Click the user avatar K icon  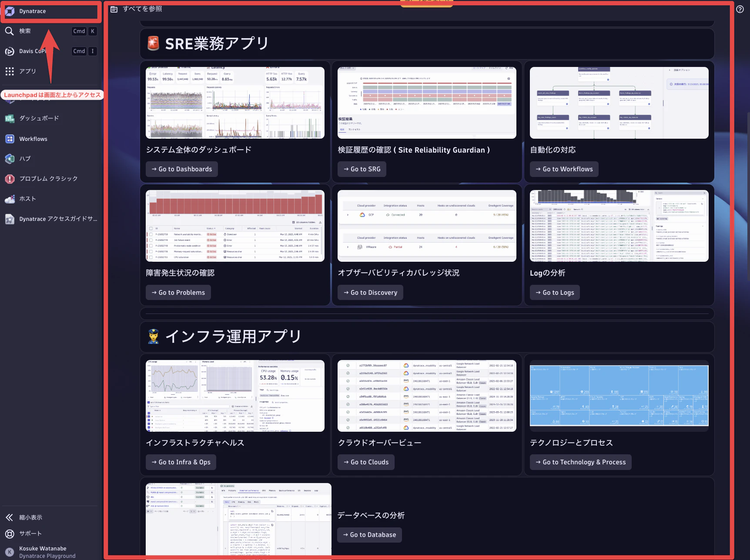click(10, 552)
